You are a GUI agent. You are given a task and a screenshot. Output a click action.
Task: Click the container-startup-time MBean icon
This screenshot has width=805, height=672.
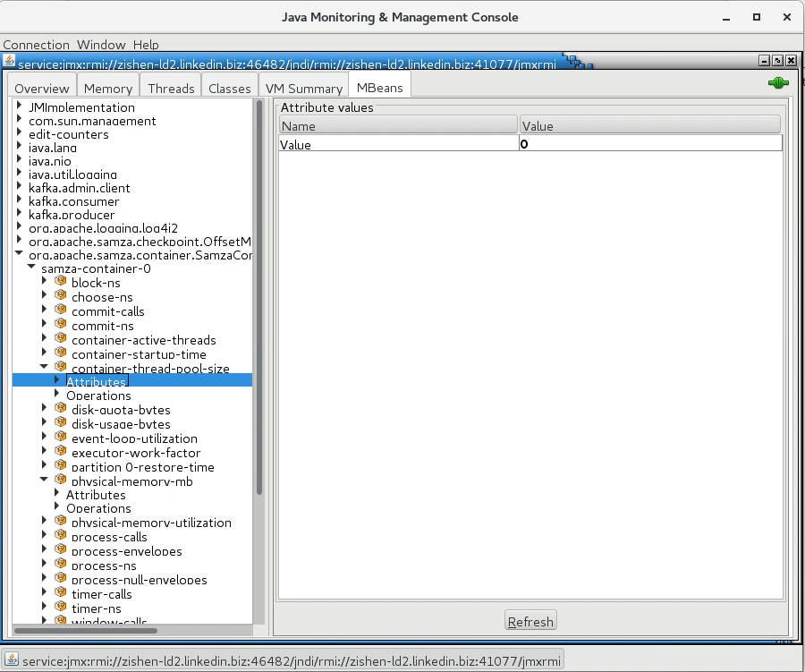[61, 353]
